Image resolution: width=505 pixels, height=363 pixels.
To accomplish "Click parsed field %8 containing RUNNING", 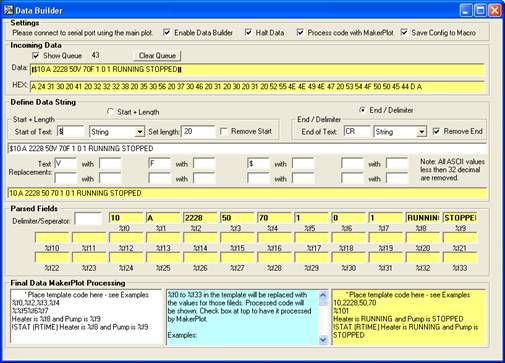I will pos(423,218).
